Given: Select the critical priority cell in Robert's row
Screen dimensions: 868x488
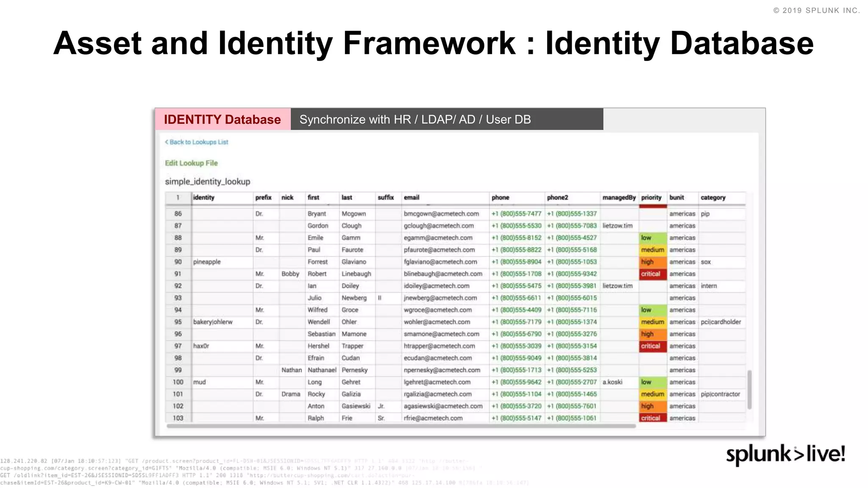Looking at the screenshot, I should pos(653,274).
